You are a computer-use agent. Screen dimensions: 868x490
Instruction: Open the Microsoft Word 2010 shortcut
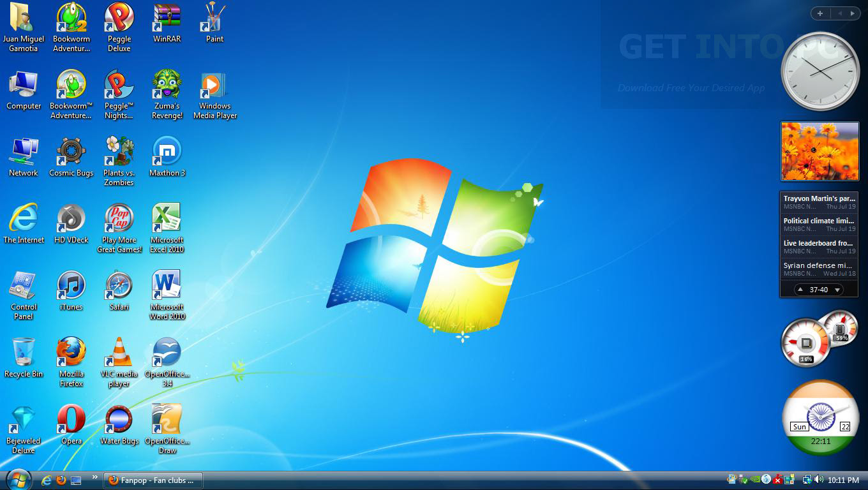click(167, 295)
